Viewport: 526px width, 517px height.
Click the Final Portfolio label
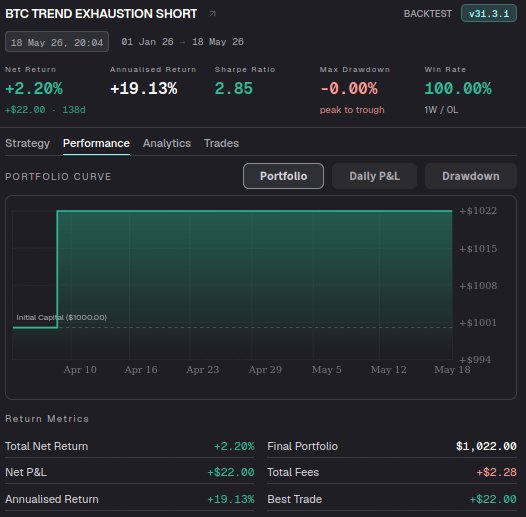pos(302,447)
